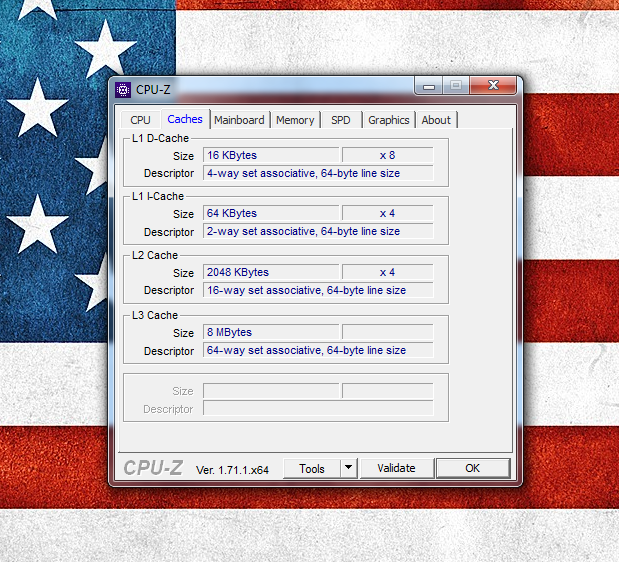Screen dimensions: 619x562
Task: Open the SPD tab
Action: click(341, 120)
